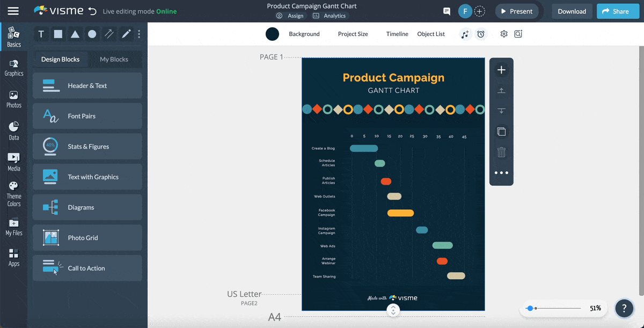Add a new page with the plus icon

pos(501,70)
